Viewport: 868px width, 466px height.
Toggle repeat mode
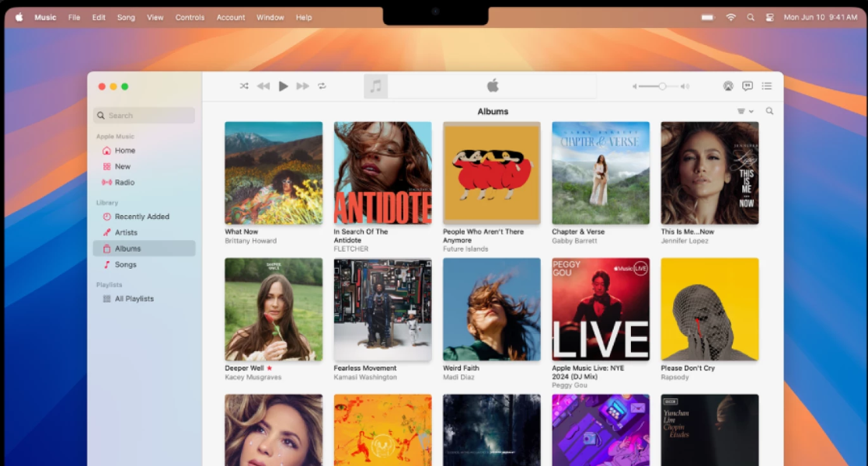click(x=322, y=85)
